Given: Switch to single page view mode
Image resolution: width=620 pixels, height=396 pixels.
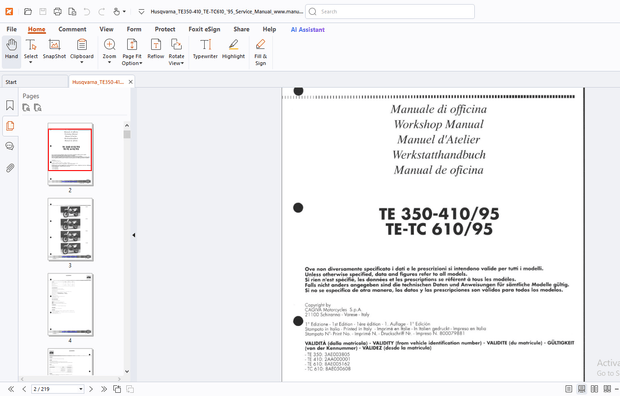Looking at the screenshot, I should [569, 389].
